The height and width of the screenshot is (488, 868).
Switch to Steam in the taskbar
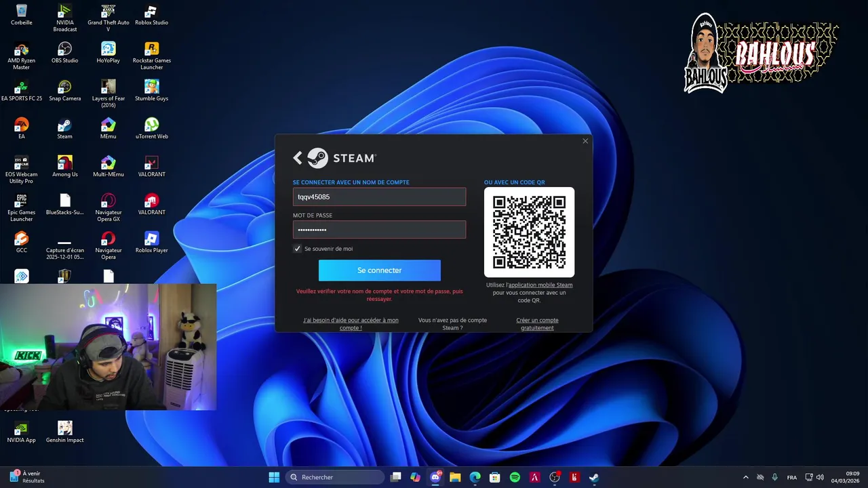[594, 477]
